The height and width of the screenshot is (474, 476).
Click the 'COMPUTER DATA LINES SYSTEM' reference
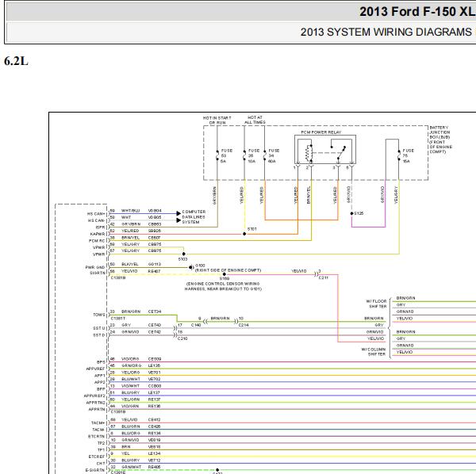click(194, 217)
